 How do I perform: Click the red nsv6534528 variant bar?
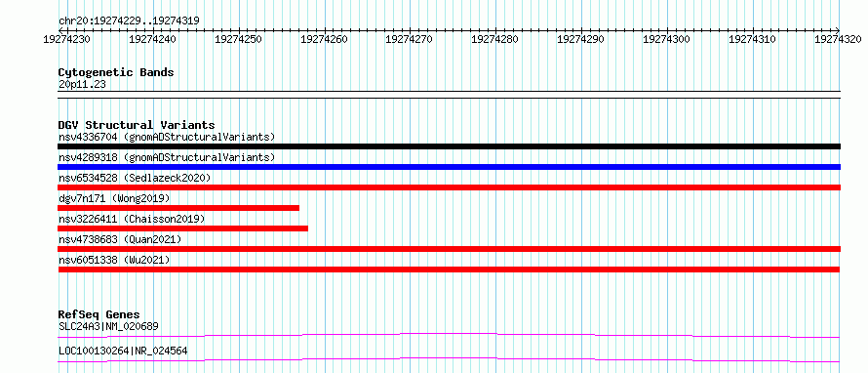pyautogui.click(x=449, y=187)
